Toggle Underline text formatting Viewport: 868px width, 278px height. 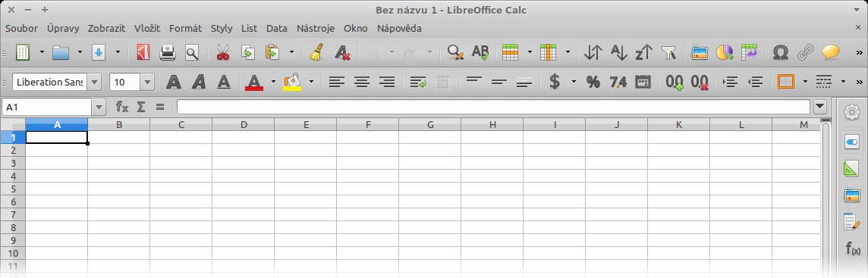(x=224, y=83)
